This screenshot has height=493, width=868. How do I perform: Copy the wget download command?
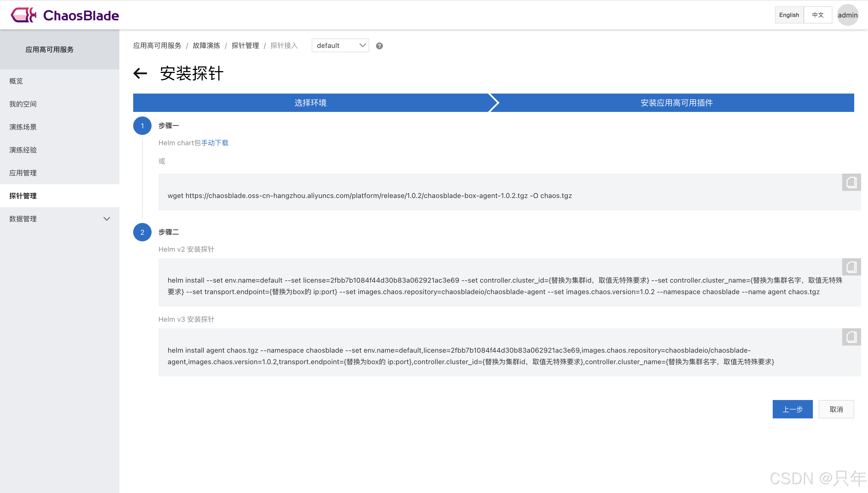click(x=851, y=183)
